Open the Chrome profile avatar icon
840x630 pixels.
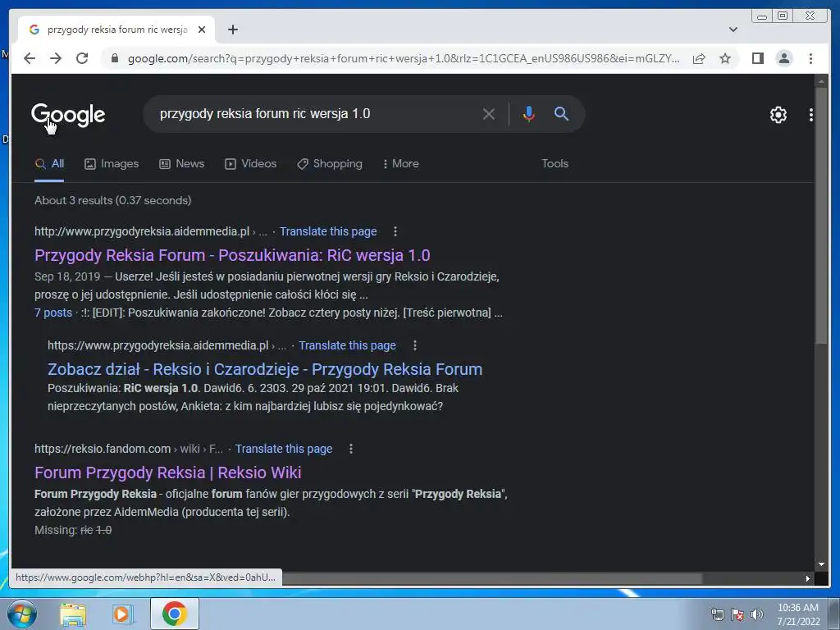(783, 58)
